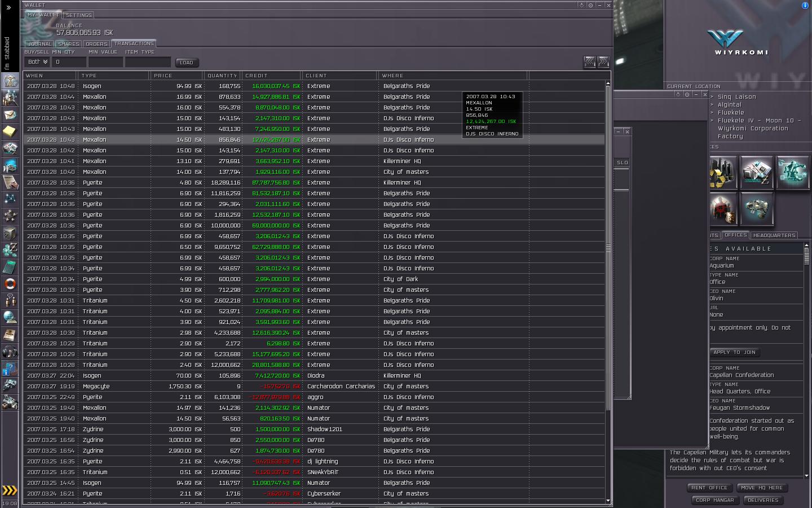Click the 'City of Dark' location cell
The image size is (812, 508).
[x=400, y=279]
